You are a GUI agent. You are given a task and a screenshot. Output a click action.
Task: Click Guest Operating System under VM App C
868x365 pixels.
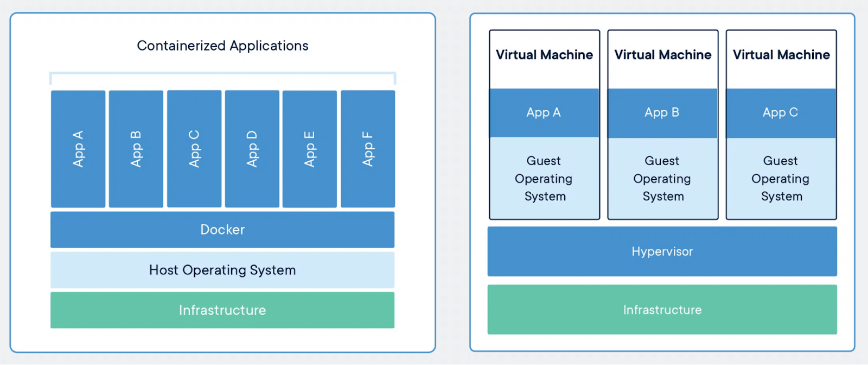(x=781, y=178)
